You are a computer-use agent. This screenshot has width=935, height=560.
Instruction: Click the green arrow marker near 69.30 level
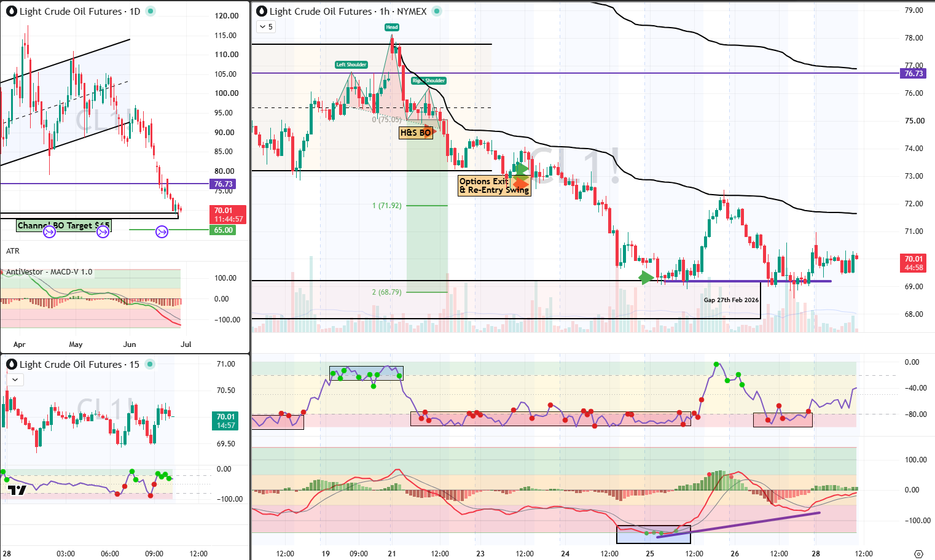[646, 278]
